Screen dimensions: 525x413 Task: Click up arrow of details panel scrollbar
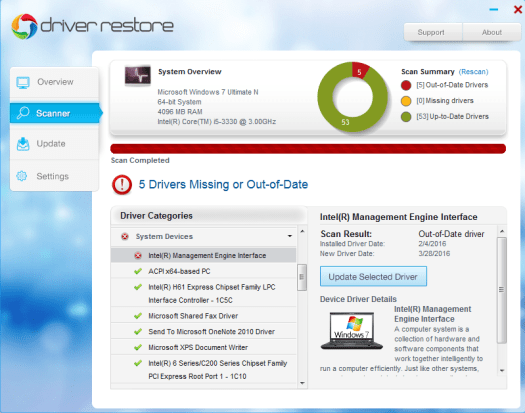click(x=502, y=231)
